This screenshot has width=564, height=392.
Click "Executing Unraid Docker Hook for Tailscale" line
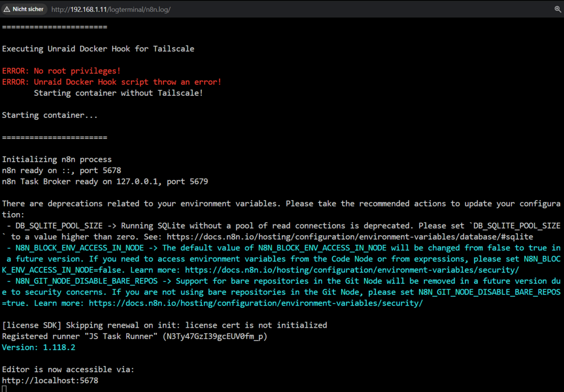(x=98, y=49)
